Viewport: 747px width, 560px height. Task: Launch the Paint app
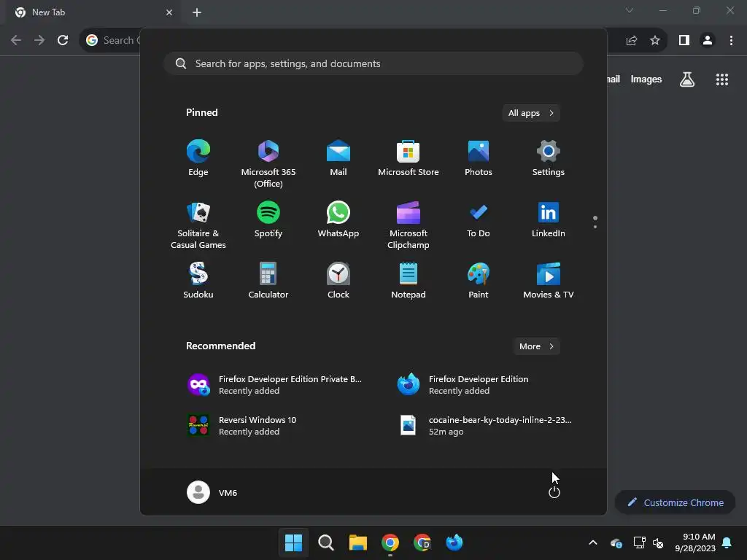tap(479, 281)
